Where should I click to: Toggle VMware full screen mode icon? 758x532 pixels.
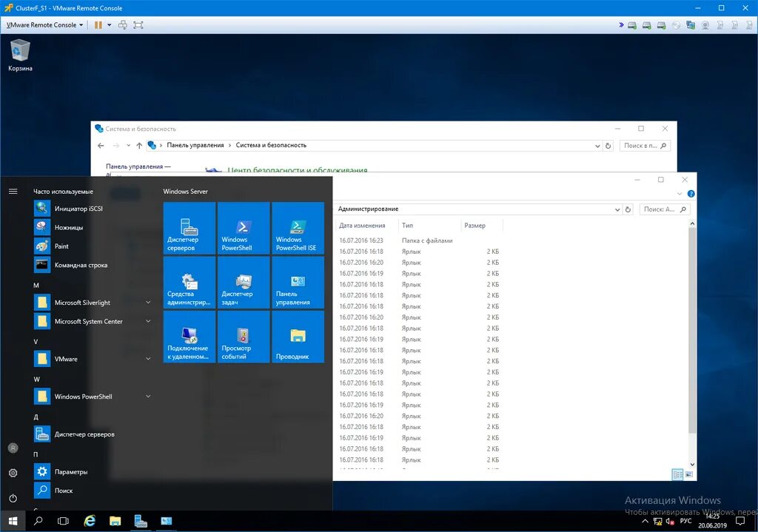[138, 24]
